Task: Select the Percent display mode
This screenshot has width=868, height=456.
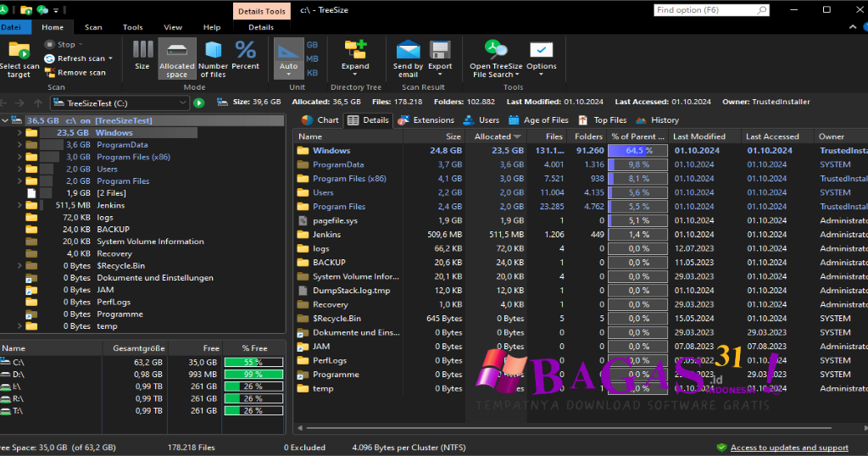Action: click(x=245, y=55)
